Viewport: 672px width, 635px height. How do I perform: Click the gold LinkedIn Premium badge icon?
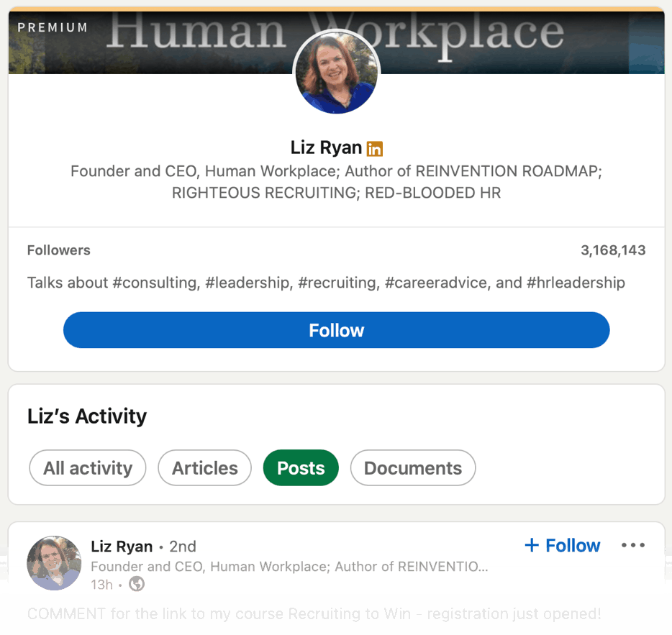(x=374, y=149)
